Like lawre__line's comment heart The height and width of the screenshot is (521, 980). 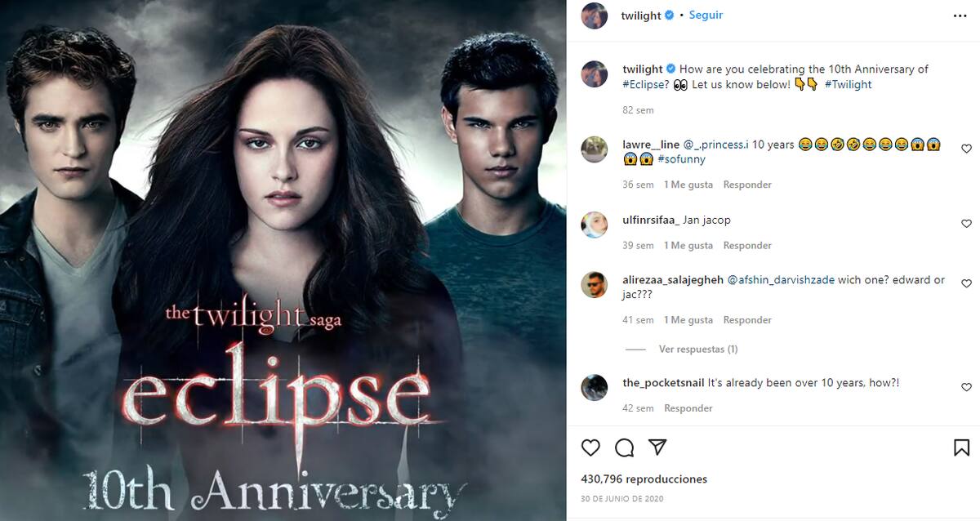[x=966, y=149]
